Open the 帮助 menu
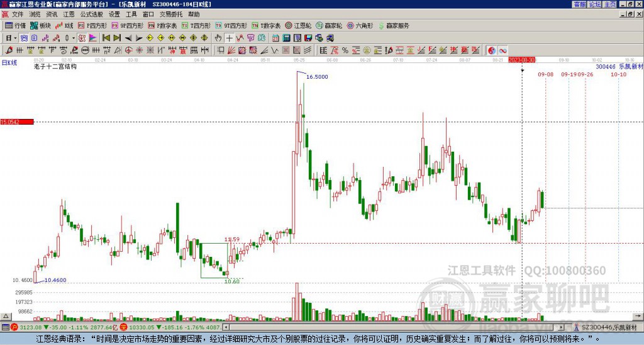 click(x=194, y=14)
